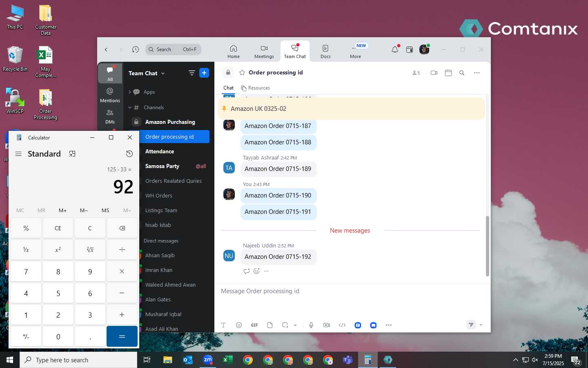Click the Windows Start button

pos(10,360)
